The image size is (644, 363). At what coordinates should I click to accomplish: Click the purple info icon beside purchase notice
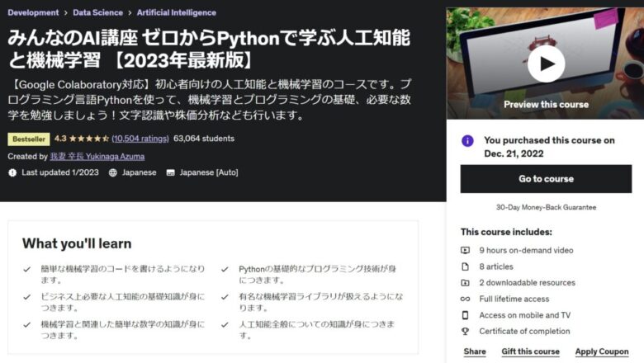[467, 141]
